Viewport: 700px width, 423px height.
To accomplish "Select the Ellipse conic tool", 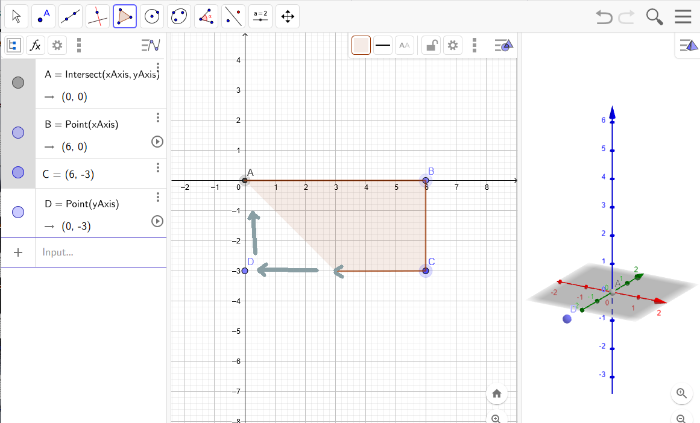I will 179,17.
